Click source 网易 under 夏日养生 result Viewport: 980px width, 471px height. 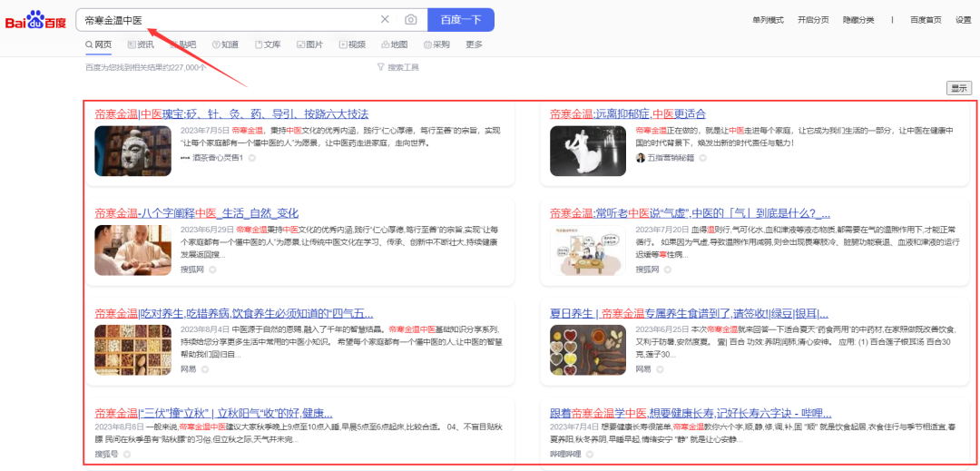[643, 369]
